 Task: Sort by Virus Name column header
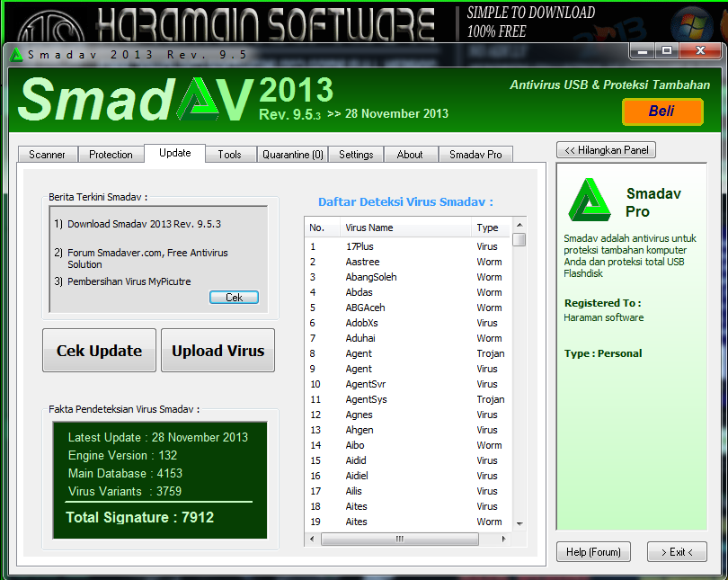tap(405, 228)
